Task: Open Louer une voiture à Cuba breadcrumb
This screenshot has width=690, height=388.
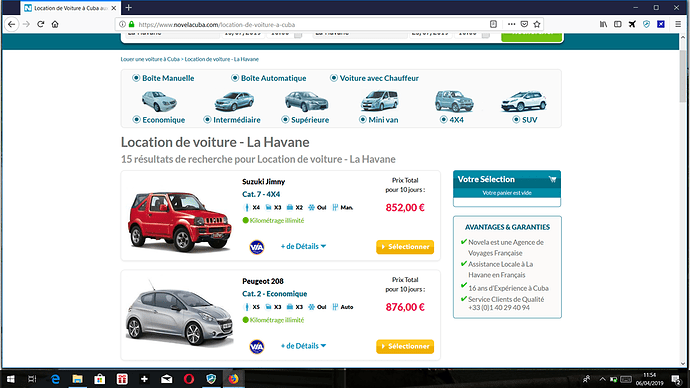Action: click(x=150, y=59)
